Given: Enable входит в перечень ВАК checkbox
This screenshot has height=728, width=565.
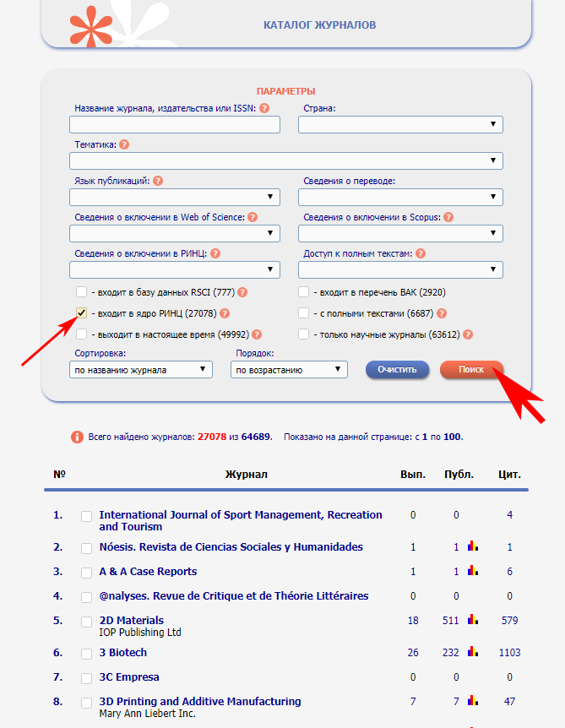Looking at the screenshot, I should (304, 292).
